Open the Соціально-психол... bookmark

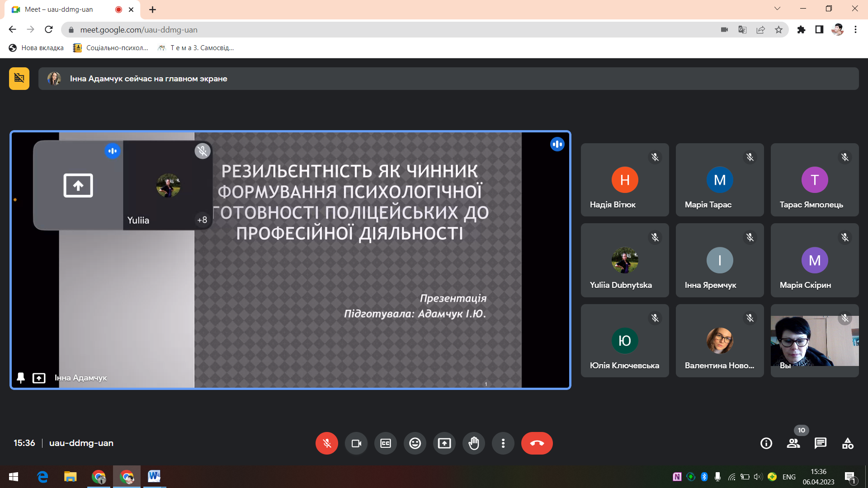[111, 48]
